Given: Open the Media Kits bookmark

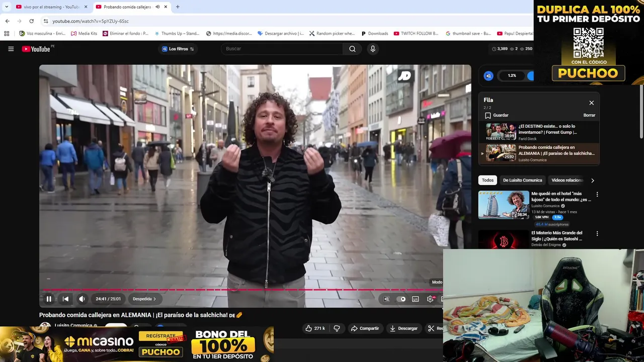Looking at the screenshot, I should [x=84, y=34].
